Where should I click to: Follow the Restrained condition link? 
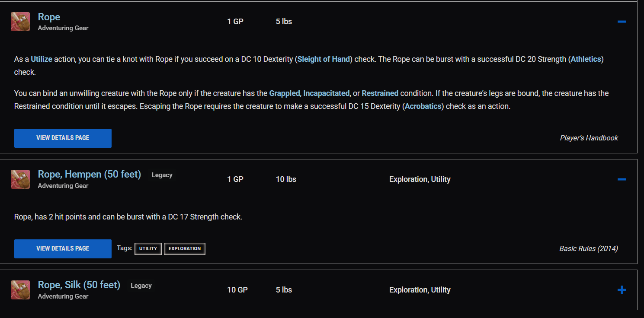coord(380,93)
